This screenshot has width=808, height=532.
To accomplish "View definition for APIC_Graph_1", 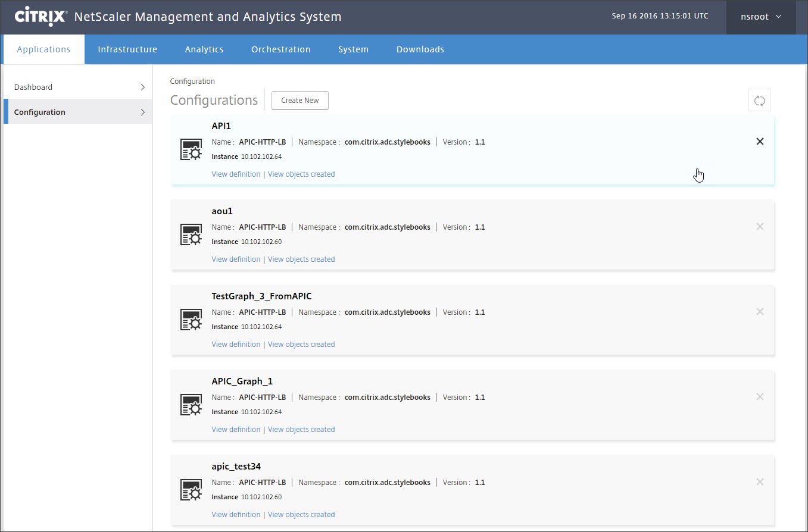I will (236, 430).
